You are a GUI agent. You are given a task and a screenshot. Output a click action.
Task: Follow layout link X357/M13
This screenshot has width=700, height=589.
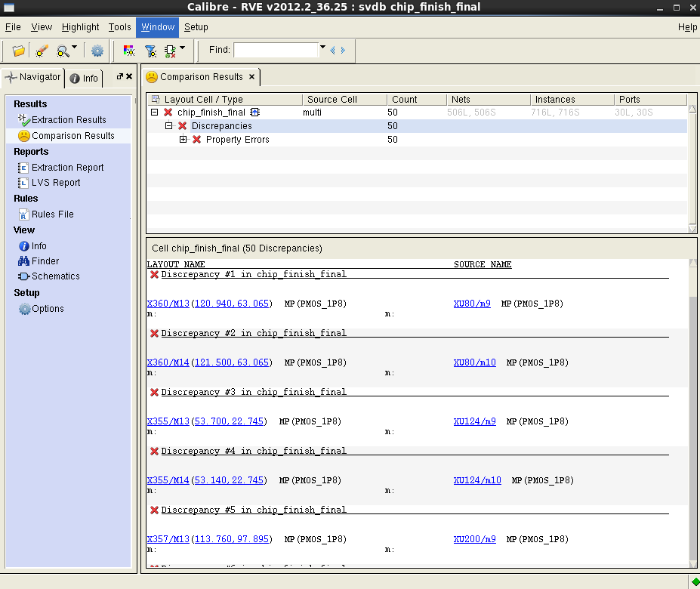pyautogui.click(x=168, y=539)
